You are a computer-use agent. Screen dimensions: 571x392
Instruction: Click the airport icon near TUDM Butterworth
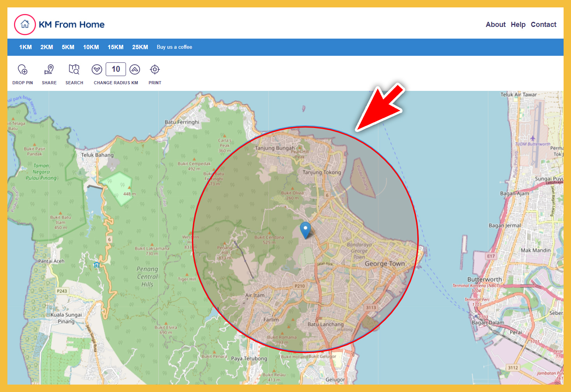533,138
